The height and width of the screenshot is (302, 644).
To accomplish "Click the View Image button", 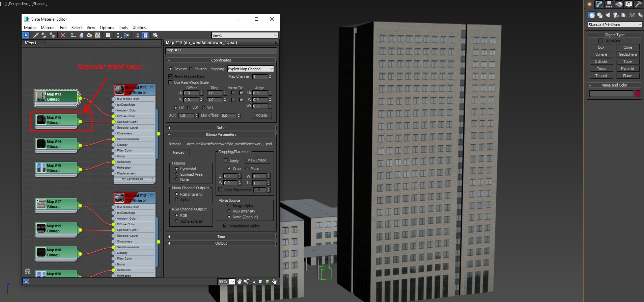I will coord(257,160).
